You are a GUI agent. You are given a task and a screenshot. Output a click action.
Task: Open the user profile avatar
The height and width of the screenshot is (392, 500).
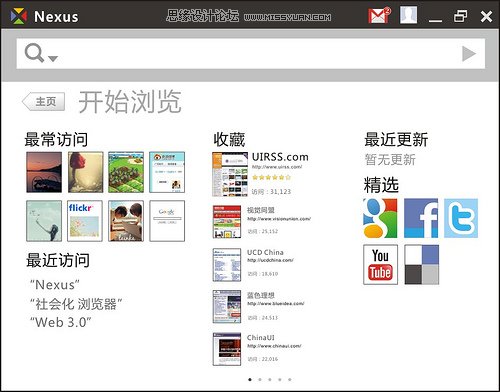pyautogui.click(x=409, y=15)
